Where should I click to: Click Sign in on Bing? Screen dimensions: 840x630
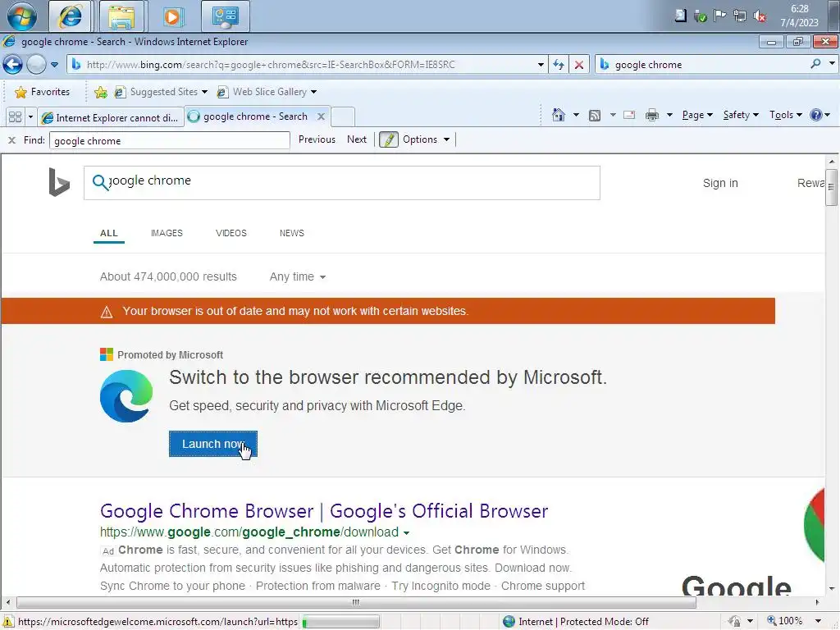[720, 183]
